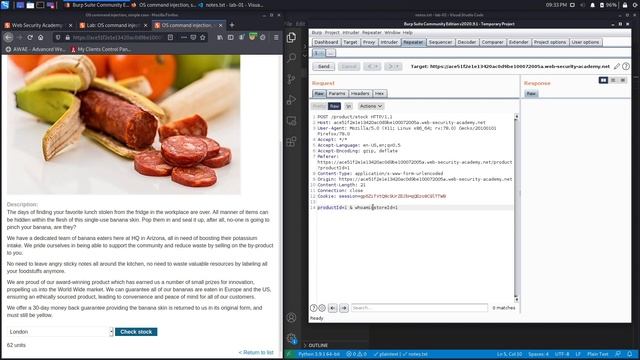
Task: Click VS Code notifications bell in status bar
Action: pos(630,354)
